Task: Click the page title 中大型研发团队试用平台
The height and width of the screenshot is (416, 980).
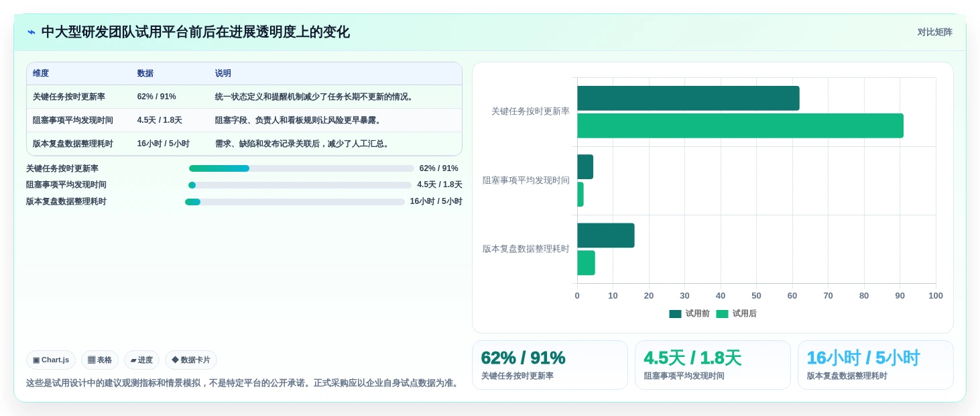Action: pos(196,32)
